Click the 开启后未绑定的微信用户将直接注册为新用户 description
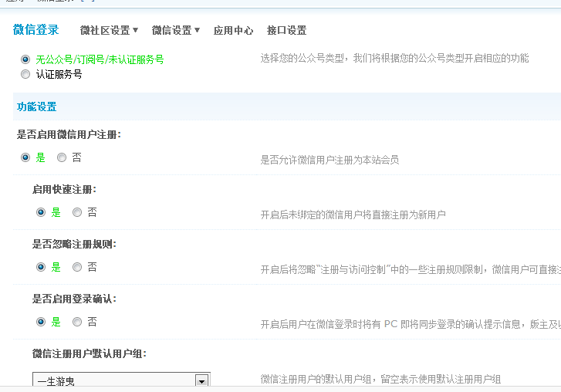 click(x=353, y=215)
